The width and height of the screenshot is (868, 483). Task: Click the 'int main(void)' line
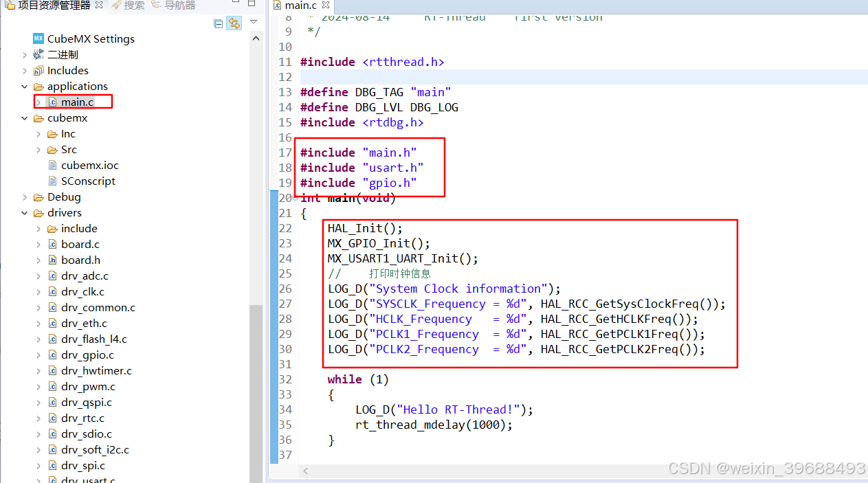coord(348,198)
